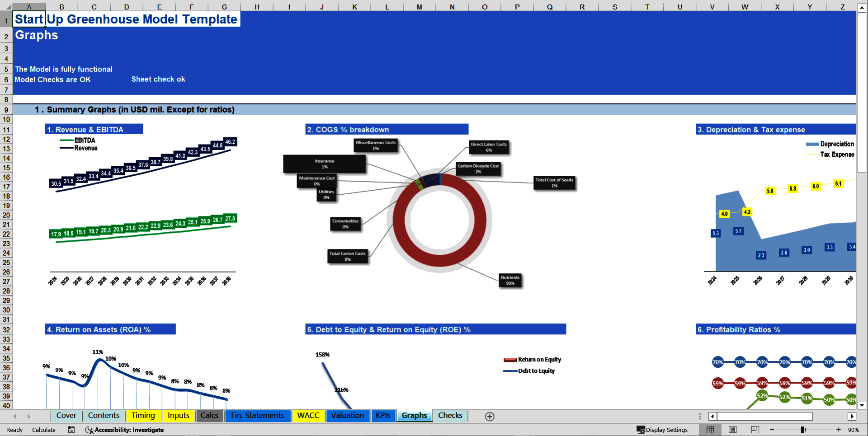Screen dimensions: 868x436
Task: Click the tab bar split handle dots
Action: pyautogui.click(x=700, y=416)
